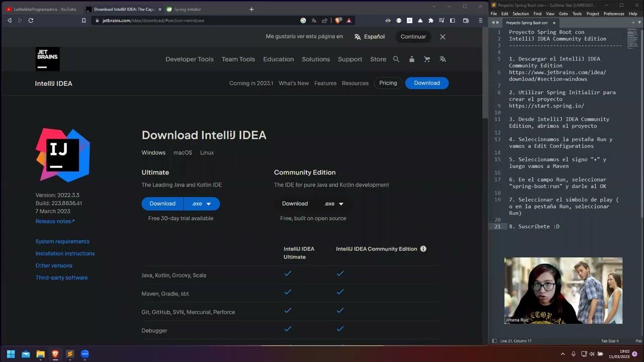644x362 pixels.
Task: Open the Store link
Action: click(378, 59)
